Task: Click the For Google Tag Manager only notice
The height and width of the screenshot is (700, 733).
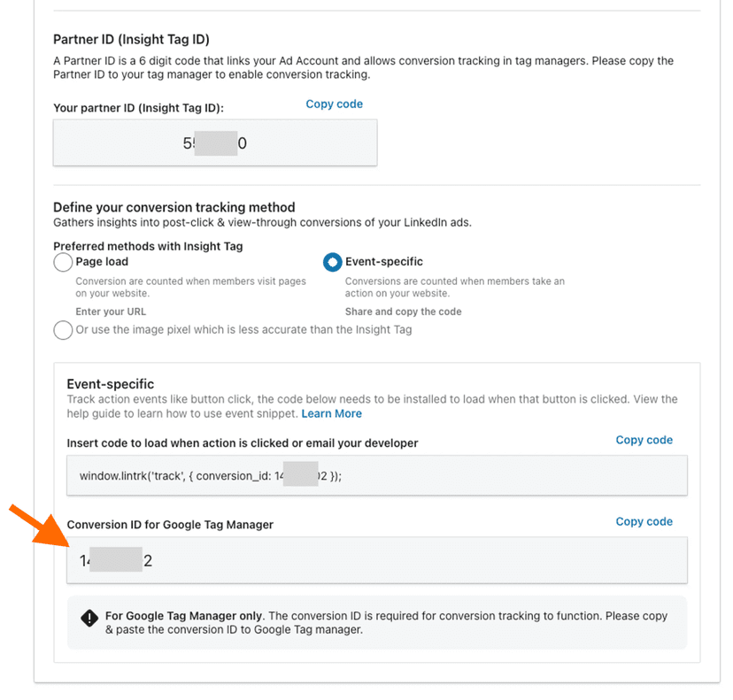Action: pyautogui.click(x=354, y=622)
